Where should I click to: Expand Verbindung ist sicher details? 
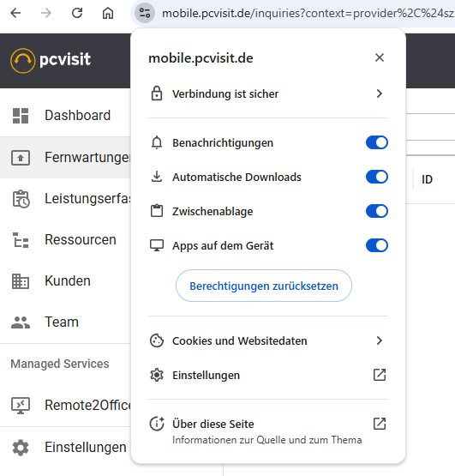[268, 93]
